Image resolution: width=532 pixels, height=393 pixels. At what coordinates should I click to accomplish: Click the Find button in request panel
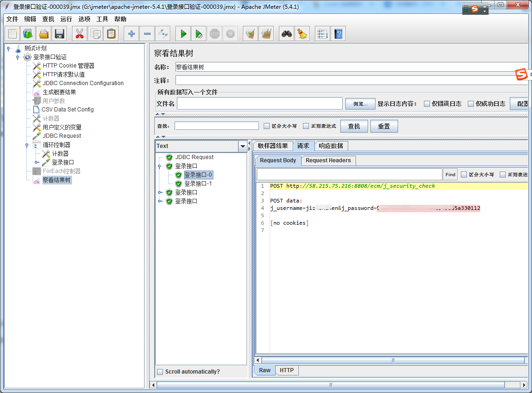pyautogui.click(x=450, y=175)
